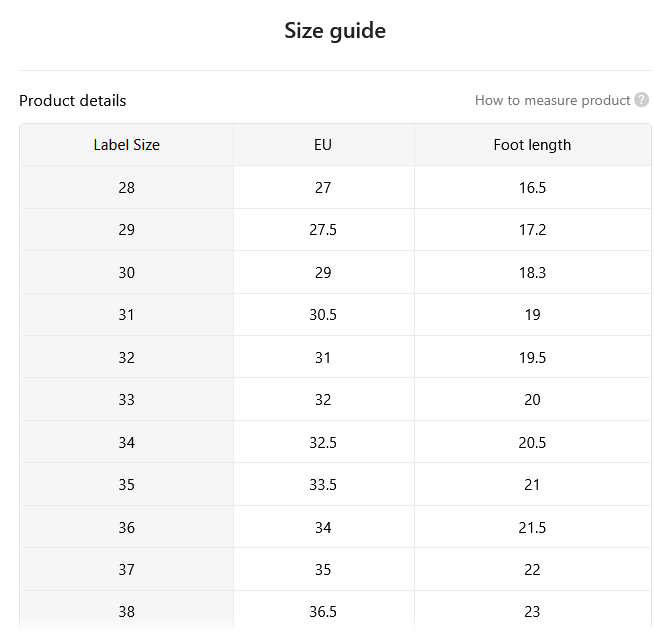Click the EU 27.5 cell
Image resolution: width=654 pixels, height=635 pixels.
tap(323, 230)
